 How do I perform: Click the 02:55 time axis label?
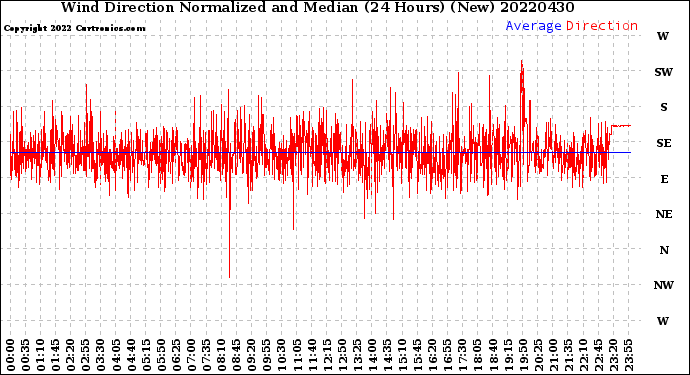pyautogui.click(x=86, y=355)
